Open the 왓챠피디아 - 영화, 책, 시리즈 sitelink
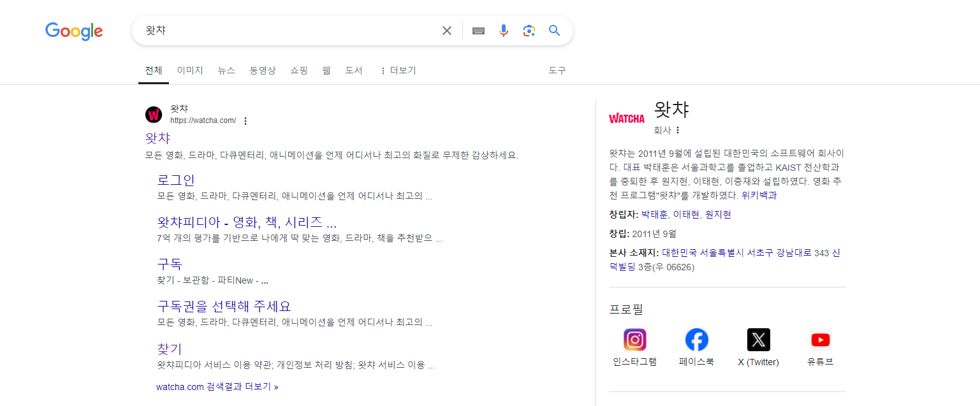The width and height of the screenshot is (980, 406). [247, 222]
